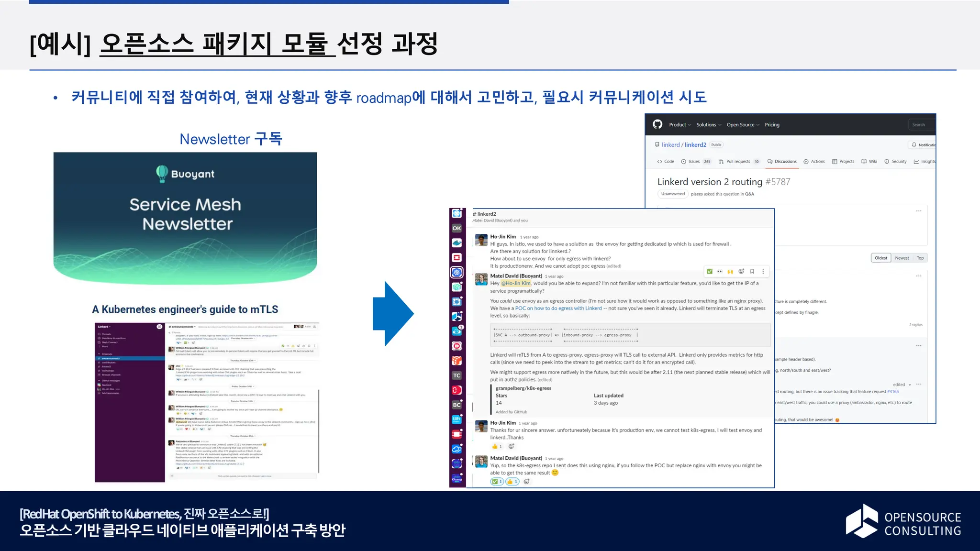The image size is (980, 551).
Task: React with the eyes emoji
Action: (x=720, y=271)
